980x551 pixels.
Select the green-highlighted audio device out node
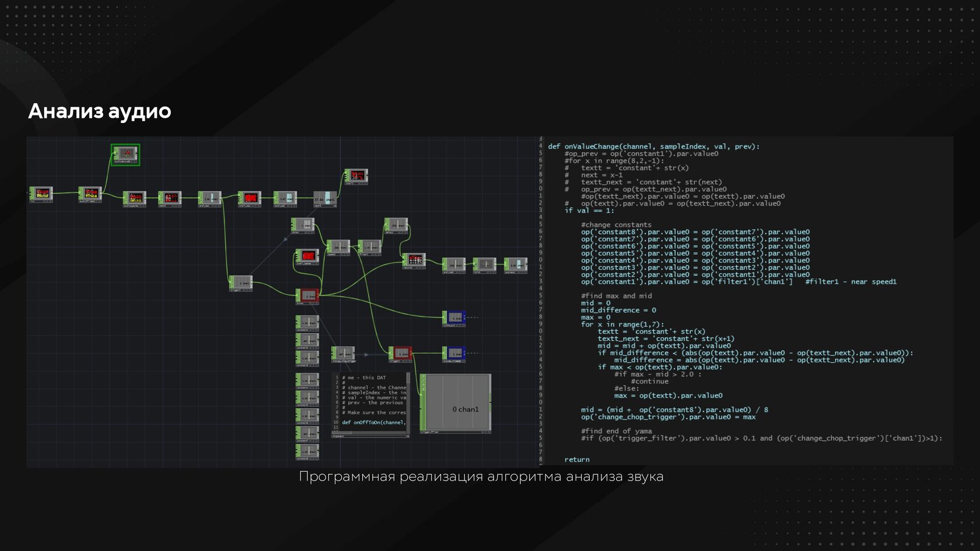tap(126, 155)
